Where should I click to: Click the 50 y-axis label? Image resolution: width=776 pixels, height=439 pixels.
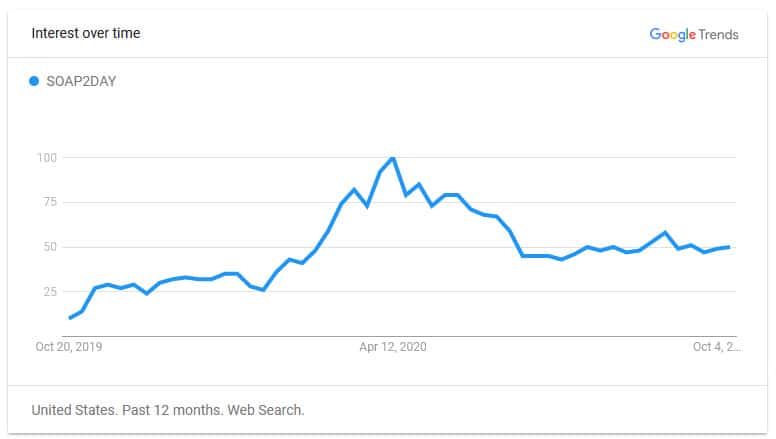click(50, 246)
